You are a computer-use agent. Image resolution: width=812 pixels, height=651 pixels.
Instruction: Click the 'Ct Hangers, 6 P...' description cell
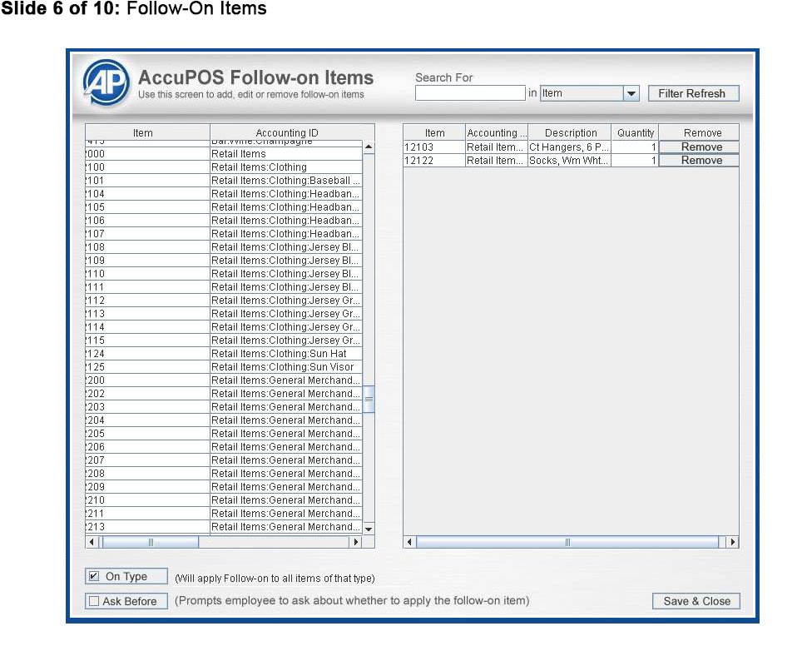(569, 147)
